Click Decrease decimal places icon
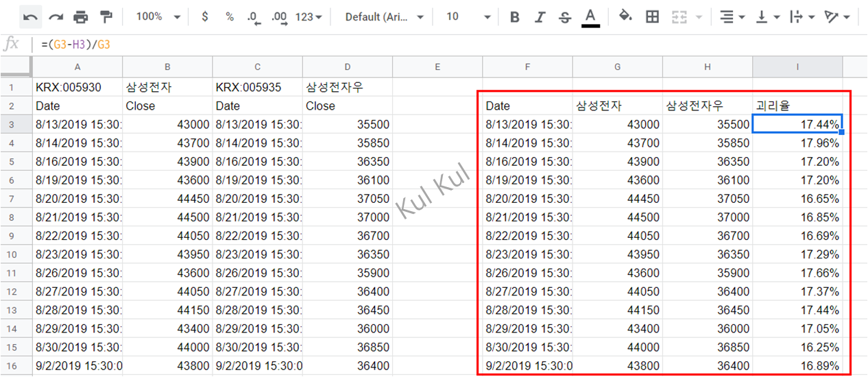The image size is (868, 377). click(x=254, y=17)
